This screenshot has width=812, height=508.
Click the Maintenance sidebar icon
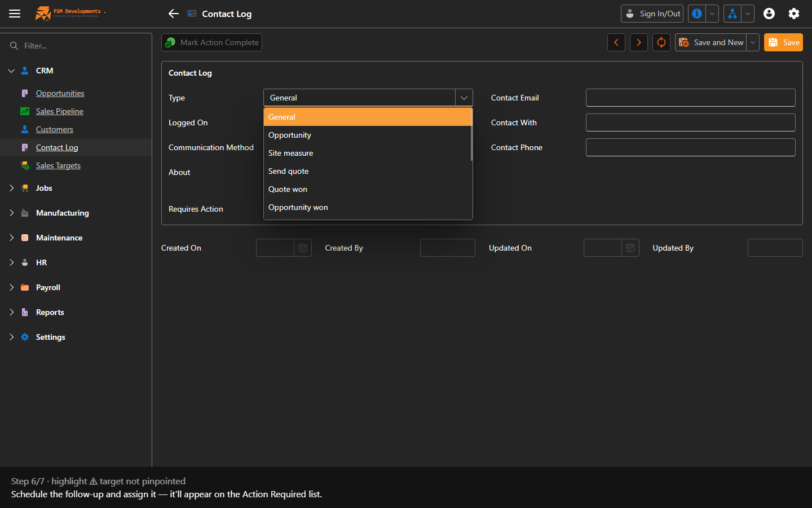25,238
